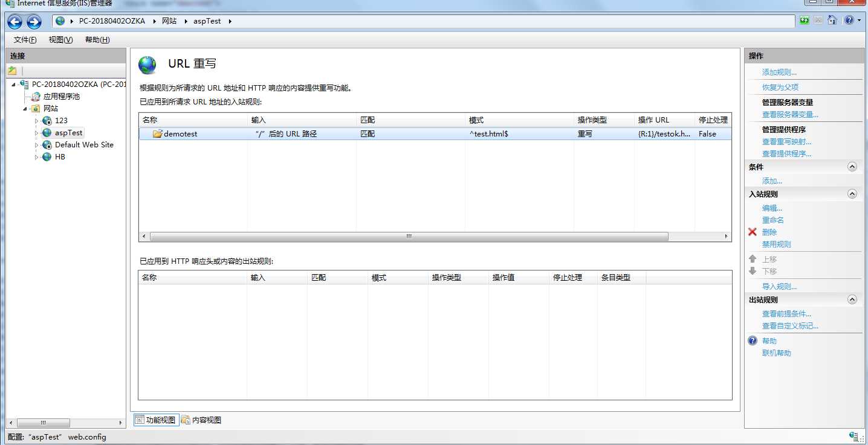
Task: Click the 123 site globe icon
Action: pos(47,120)
